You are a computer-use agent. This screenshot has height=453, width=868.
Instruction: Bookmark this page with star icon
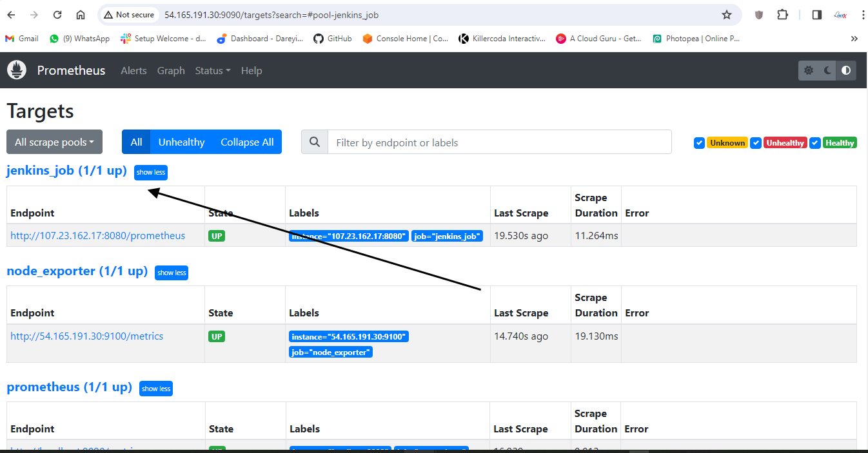[727, 15]
